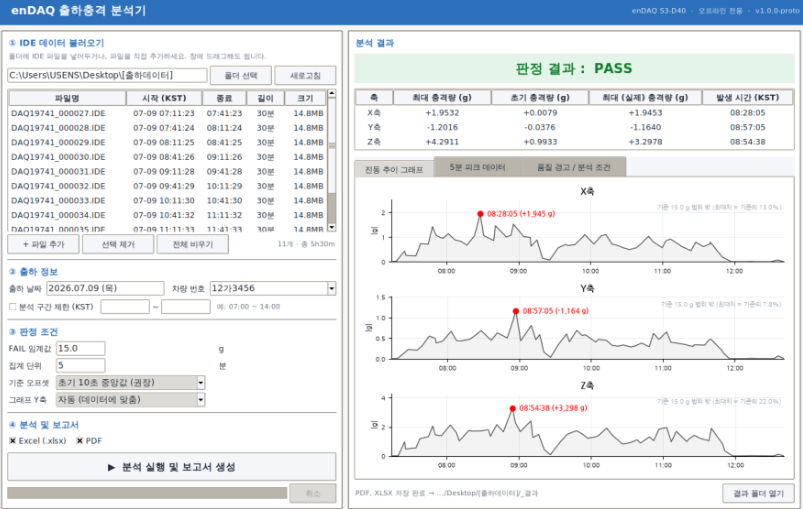Image resolution: width=803 pixels, height=509 pixels.
Task: Click Z축 peak marker at 08:54:38
Action: click(x=513, y=409)
